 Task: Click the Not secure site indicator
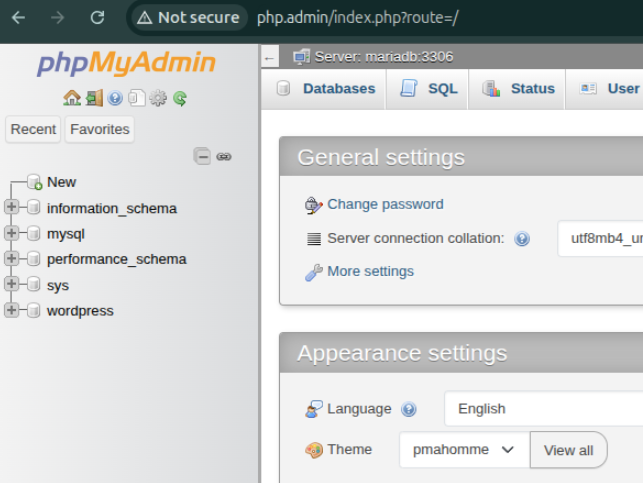tap(189, 18)
